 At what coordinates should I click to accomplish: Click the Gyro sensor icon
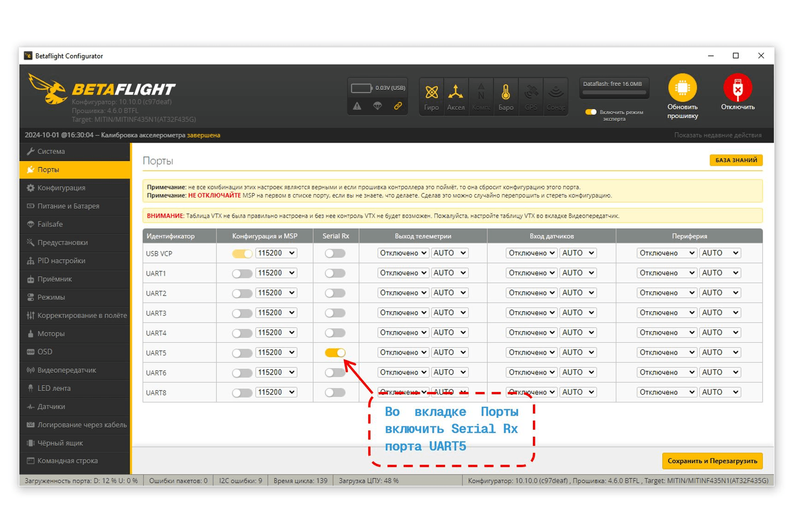[431, 92]
